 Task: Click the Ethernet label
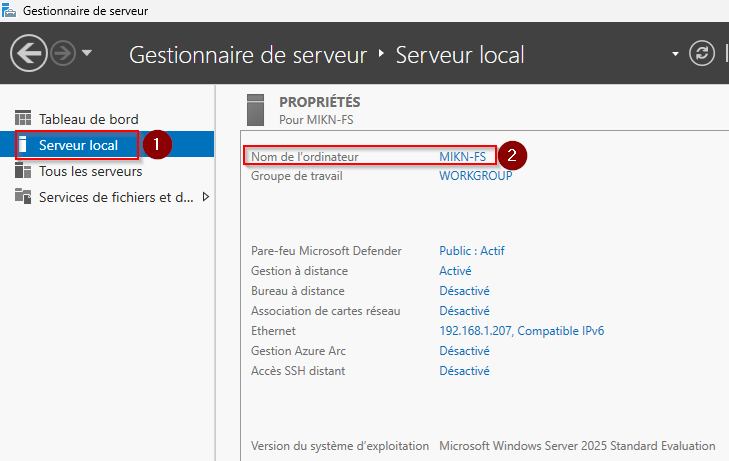coord(273,331)
